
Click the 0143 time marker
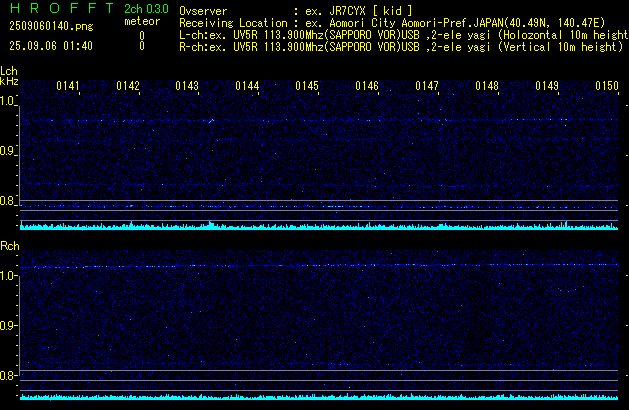[187, 86]
